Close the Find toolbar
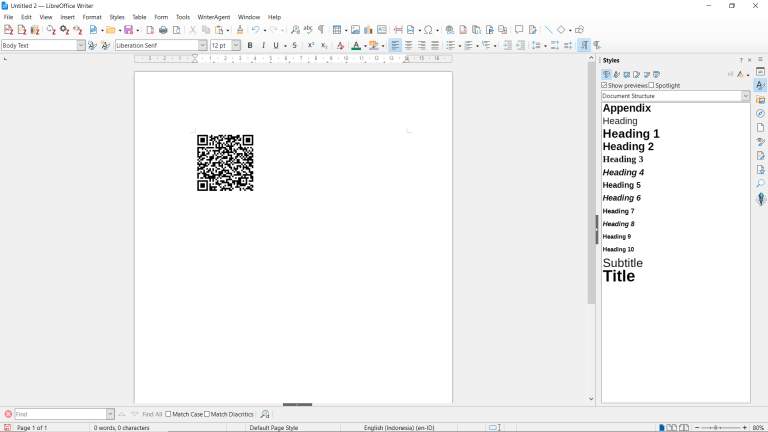Screen dimensions: 768x432 (8, 414)
